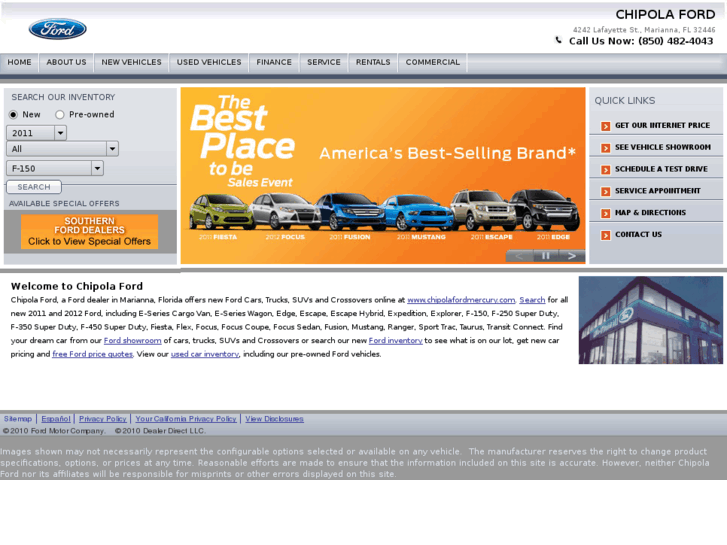Advance to next banner slide
727x545 pixels.
pos(572,256)
